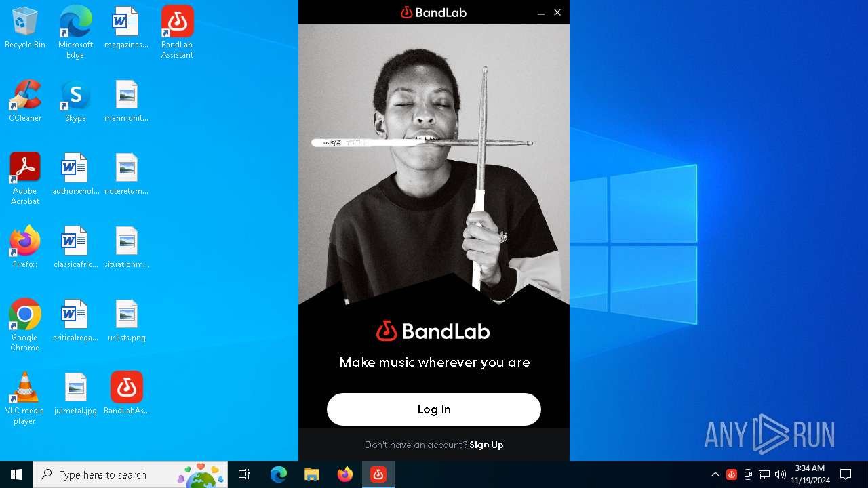
Task: Open the magazines Word document icon
Action: click(126, 28)
